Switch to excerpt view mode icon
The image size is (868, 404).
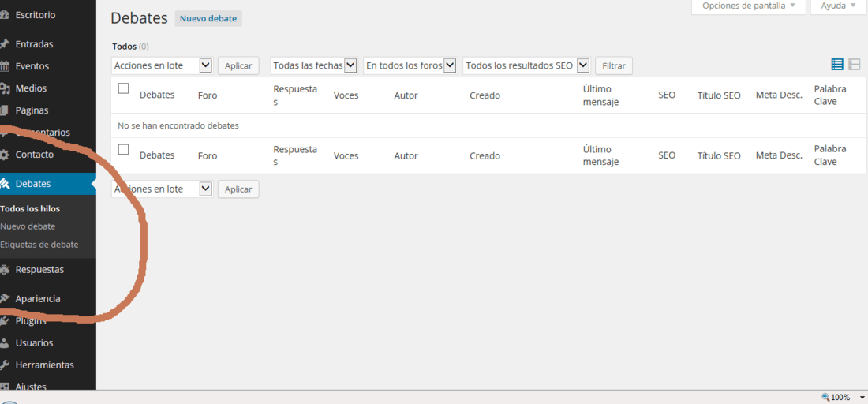854,65
